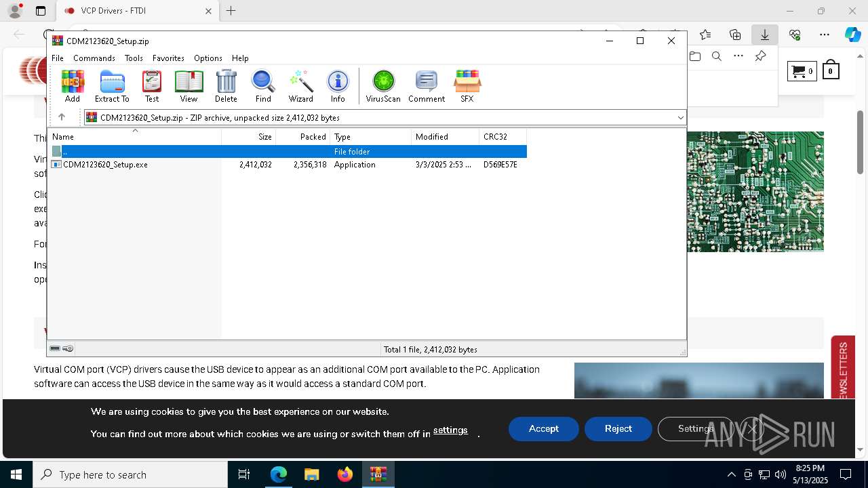Viewport: 868px width, 488px height.
Task: Select the parent folder '..' row
Action: pyautogui.click(x=288, y=152)
